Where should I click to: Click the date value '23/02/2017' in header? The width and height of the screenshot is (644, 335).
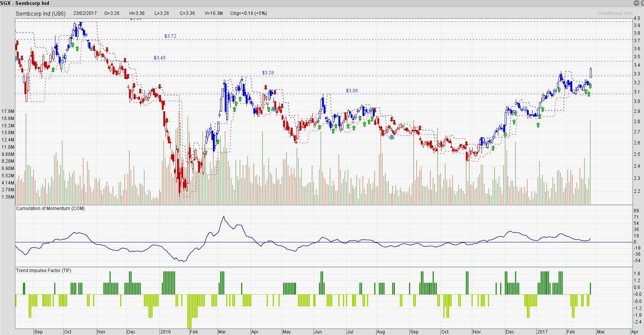coord(85,13)
